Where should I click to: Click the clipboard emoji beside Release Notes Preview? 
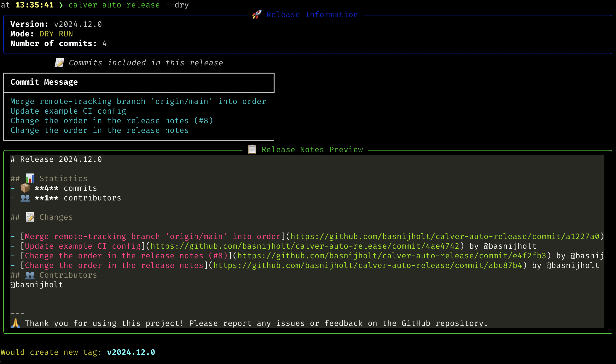pyautogui.click(x=252, y=149)
